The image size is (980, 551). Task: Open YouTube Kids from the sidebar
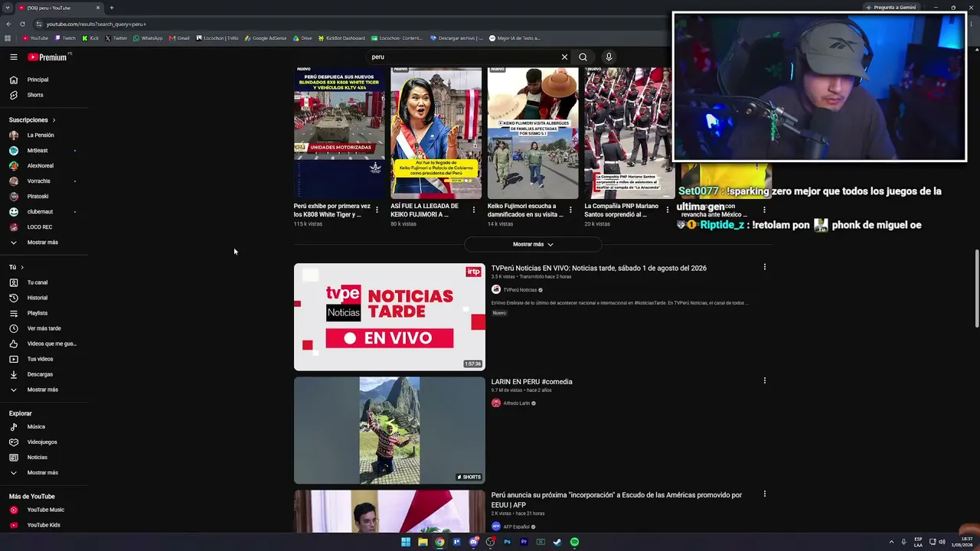point(44,525)
